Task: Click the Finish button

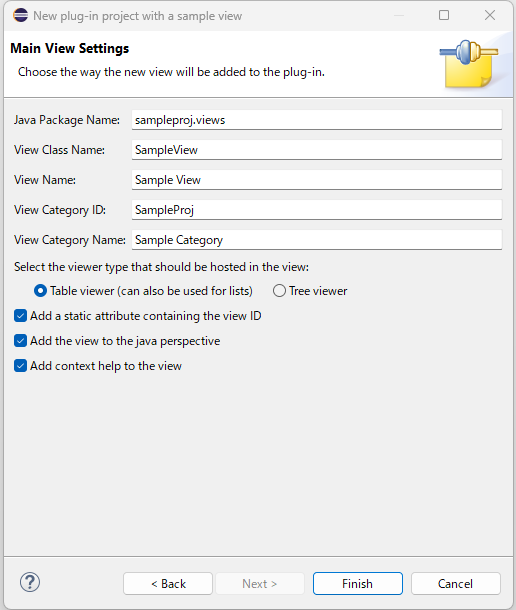Action: point(358,584)
